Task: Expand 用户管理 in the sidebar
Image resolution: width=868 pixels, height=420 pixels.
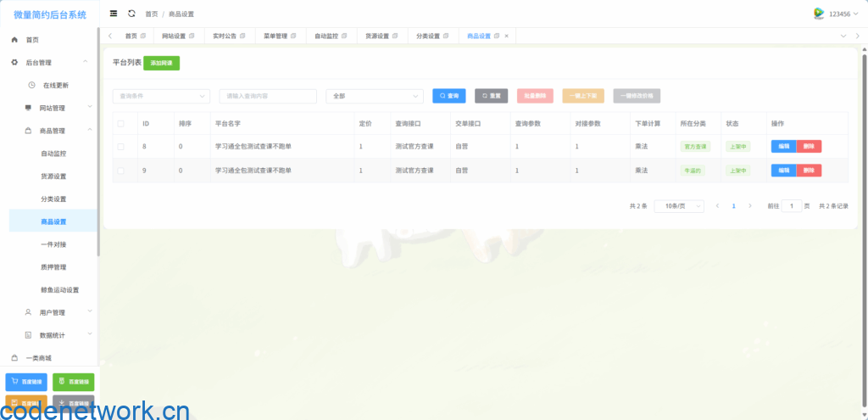Action: [53, 312]
